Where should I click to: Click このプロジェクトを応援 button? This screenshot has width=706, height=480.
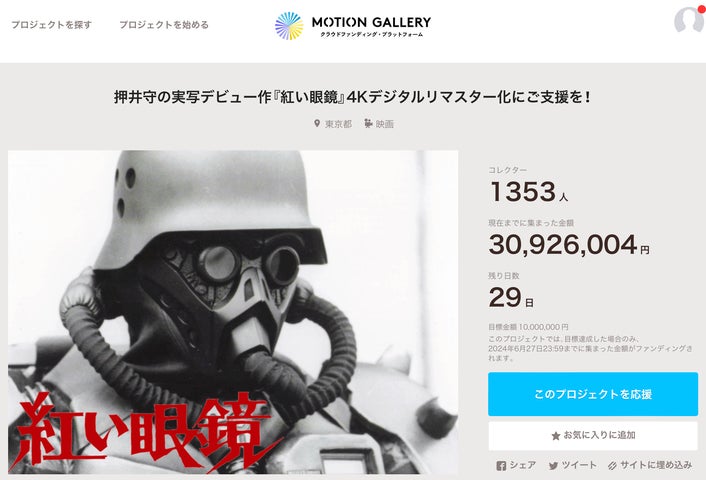pyautogui.click(x=593, y=394)
